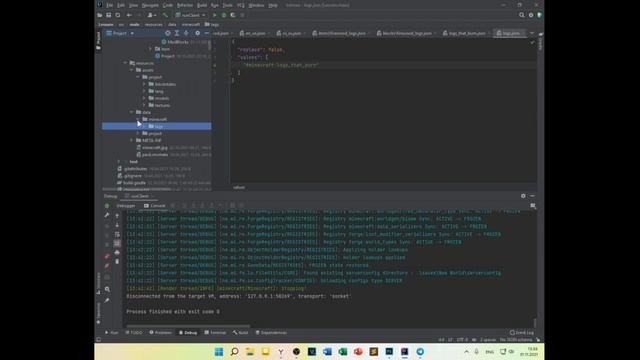Open the Dependencies tool window button

tap(271, 333)
